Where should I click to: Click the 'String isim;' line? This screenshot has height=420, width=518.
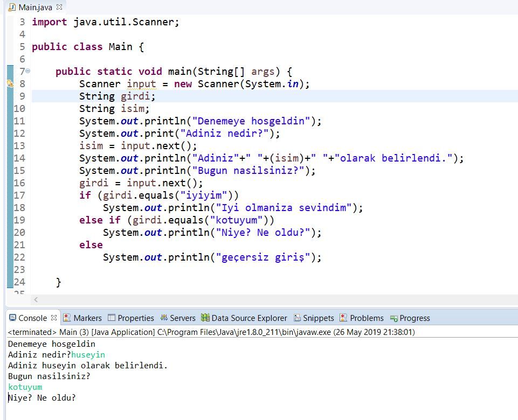pyautogui.click(x=114, y=109)
